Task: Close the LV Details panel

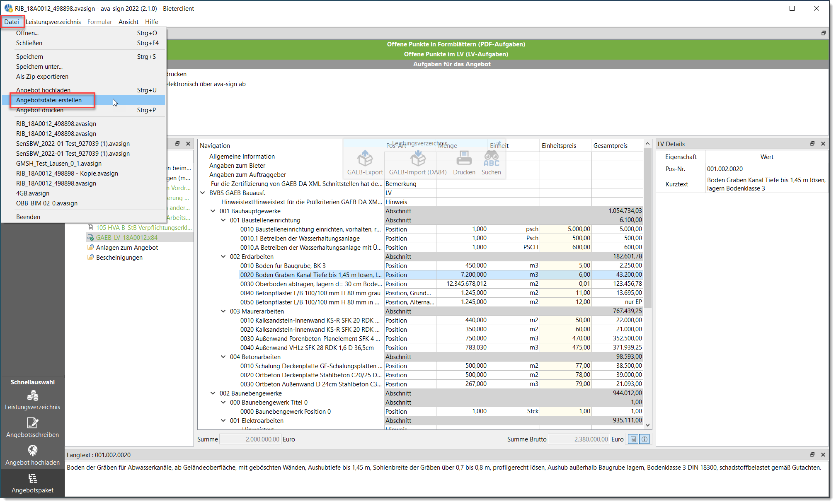Action: (x=823, y=144)
